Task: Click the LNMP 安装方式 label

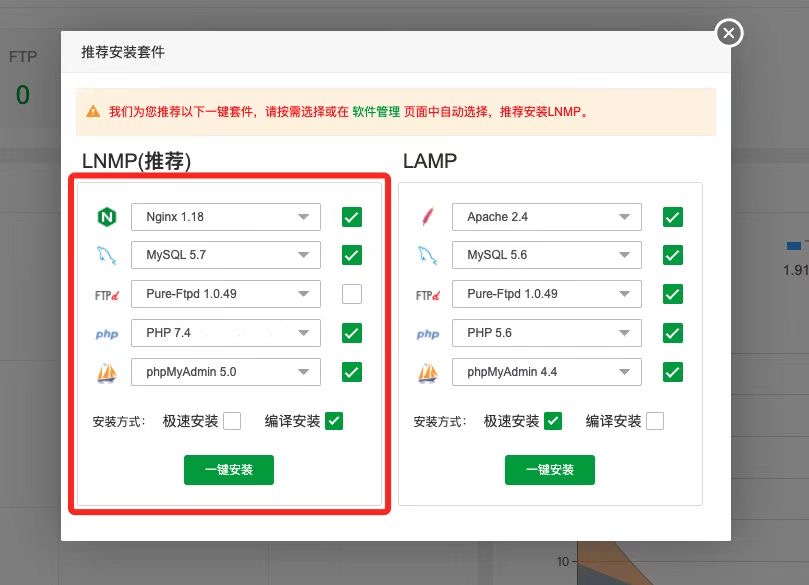Action: pyautogui.click(x=119, y=421)
